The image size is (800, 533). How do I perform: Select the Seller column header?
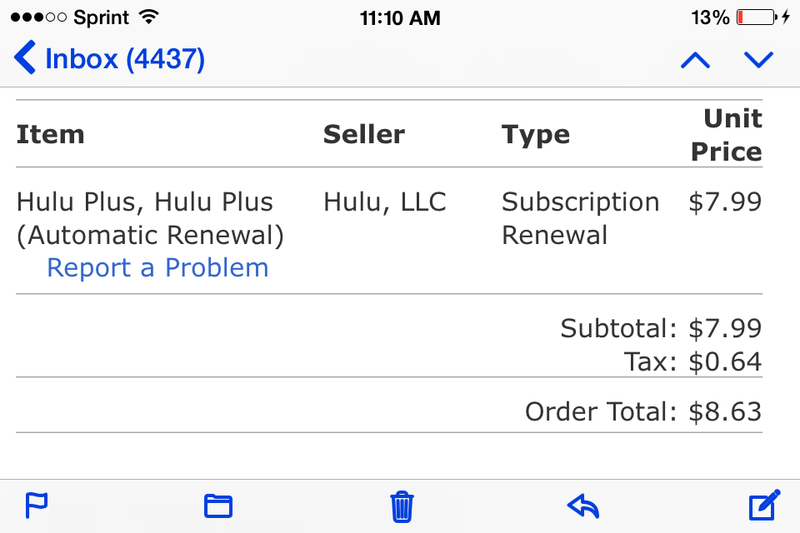click(364, 135)
